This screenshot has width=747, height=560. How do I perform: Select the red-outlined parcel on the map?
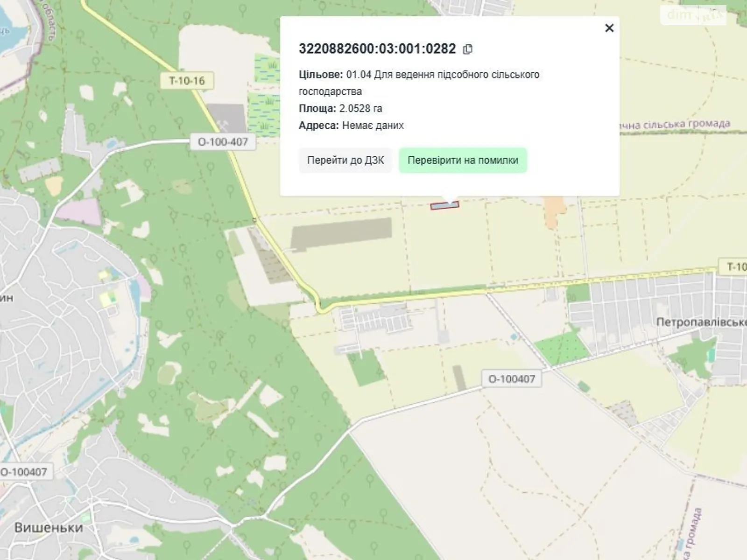[x=444, y=205]
